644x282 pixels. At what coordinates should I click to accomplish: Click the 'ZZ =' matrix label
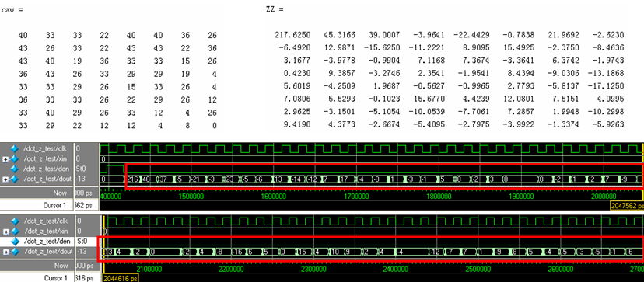tap(275, 9)
